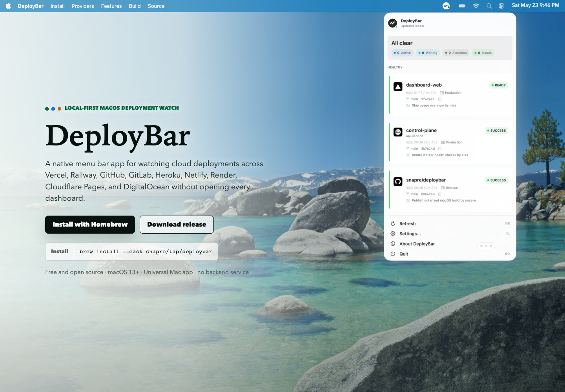The image size is (565, 392).
Task: Click the 0 Attention status pill
Action: click(456, 53)
